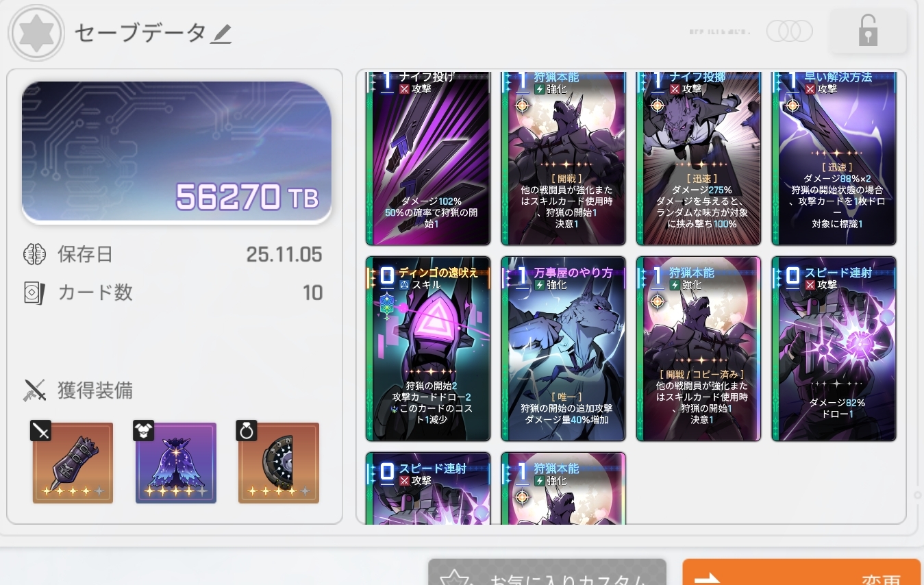Click the hexagram star emblem icon
This screenshot has height=585, width=924.
36,33
